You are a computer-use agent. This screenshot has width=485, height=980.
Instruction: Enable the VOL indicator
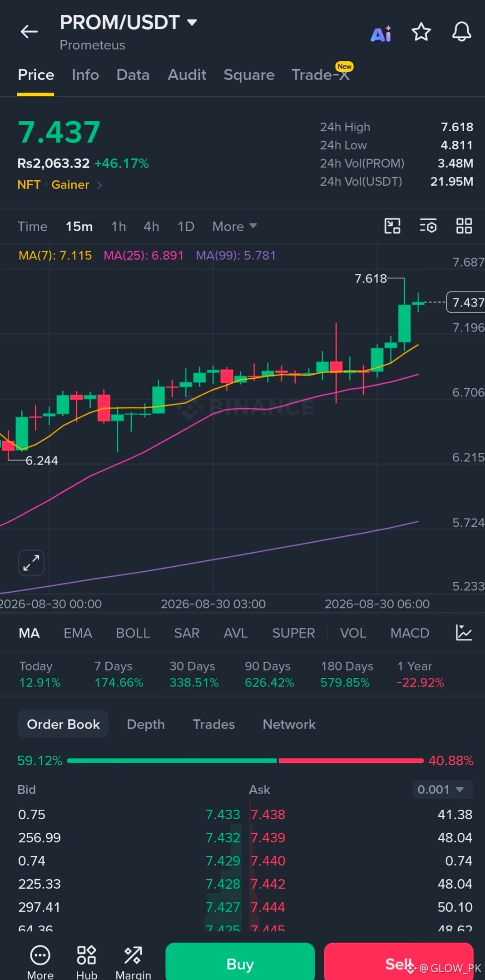[353, 633]
